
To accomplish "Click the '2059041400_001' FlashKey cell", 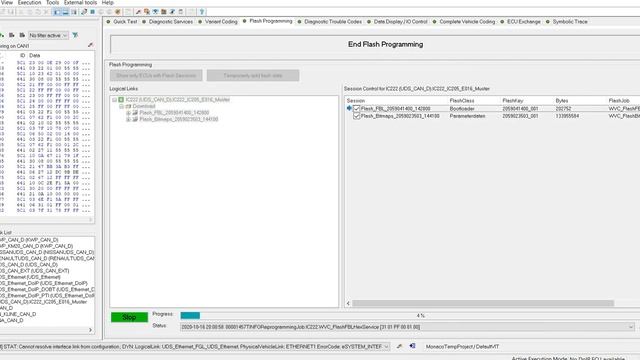I will (520, 109).
